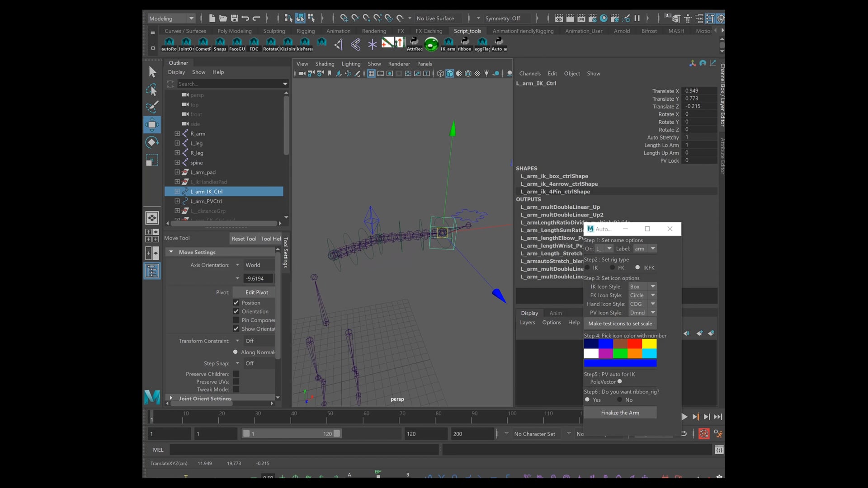Create a new scene from the toolbar
Viewport: 868px width, 488px height.
(212, 18)
